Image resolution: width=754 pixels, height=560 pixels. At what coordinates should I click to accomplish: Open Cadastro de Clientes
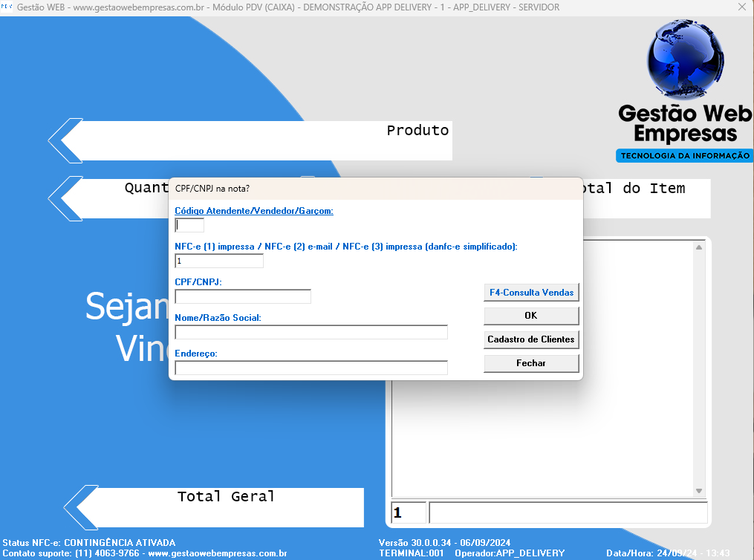531,339
